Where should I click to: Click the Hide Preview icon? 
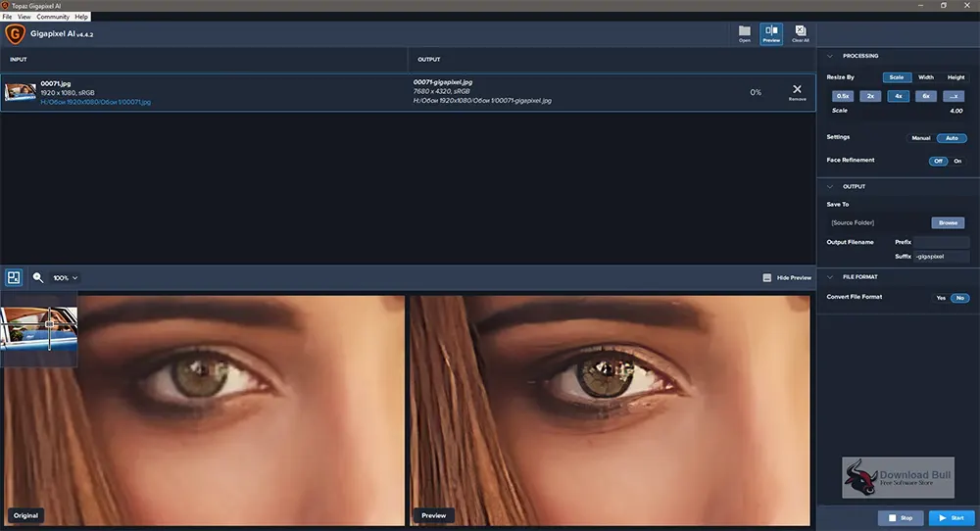click(x=767, y=277)
